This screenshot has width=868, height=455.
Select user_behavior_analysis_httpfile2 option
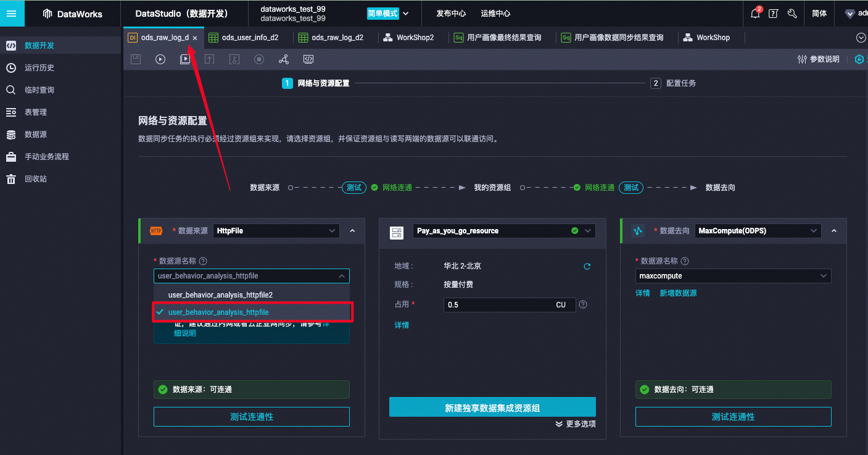point(252,295)
